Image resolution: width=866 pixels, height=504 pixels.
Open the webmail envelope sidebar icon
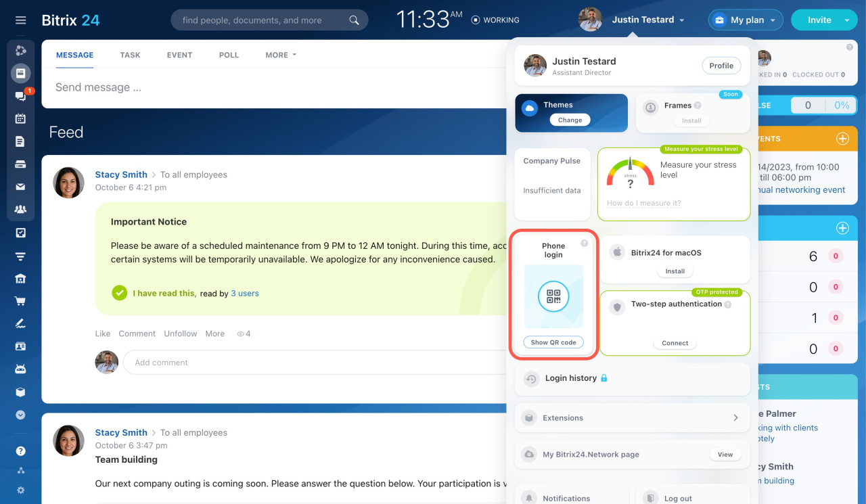(20, 187)
